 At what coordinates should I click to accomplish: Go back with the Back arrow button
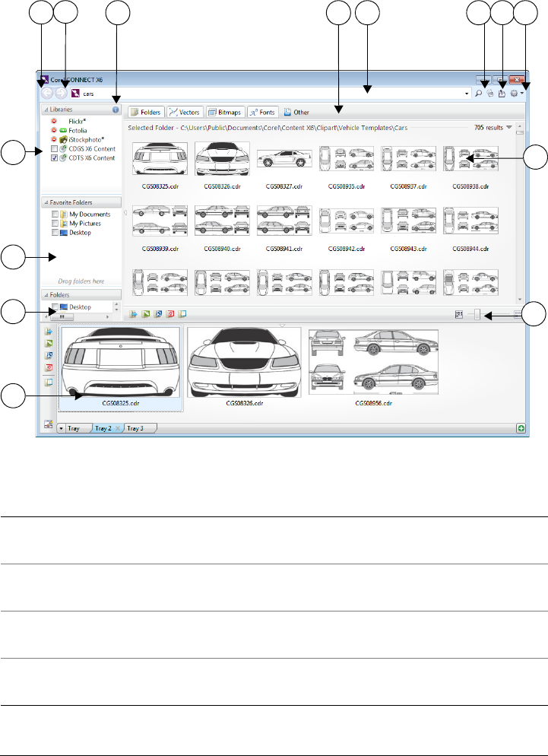coord(47,94)
